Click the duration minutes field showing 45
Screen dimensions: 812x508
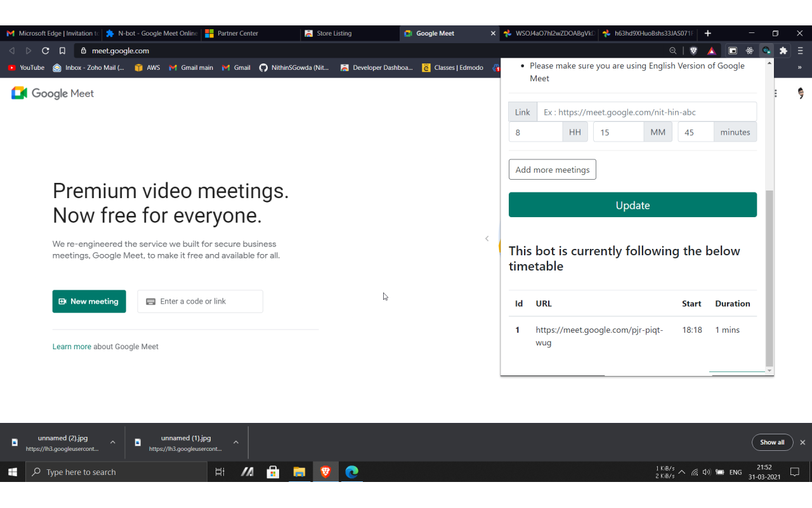point(696,132)
